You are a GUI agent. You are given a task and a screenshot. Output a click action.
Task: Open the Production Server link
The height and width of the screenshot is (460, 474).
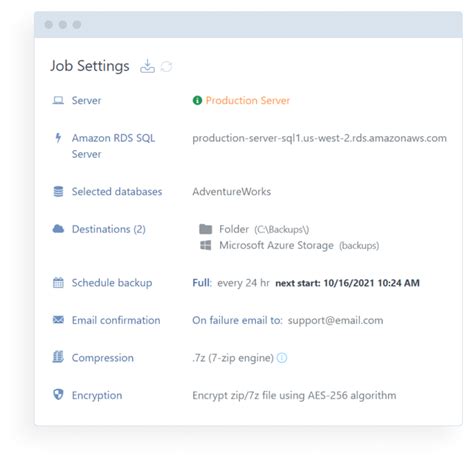click(248, 100)
